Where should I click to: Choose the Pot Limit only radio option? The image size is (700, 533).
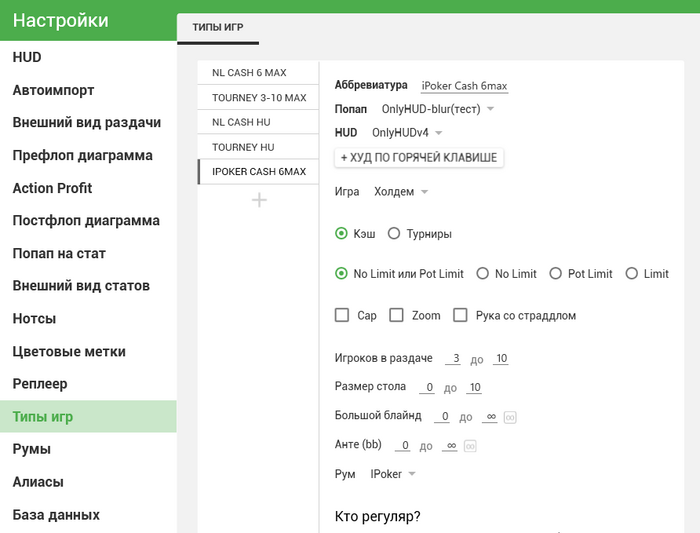[x=555, y=273]
